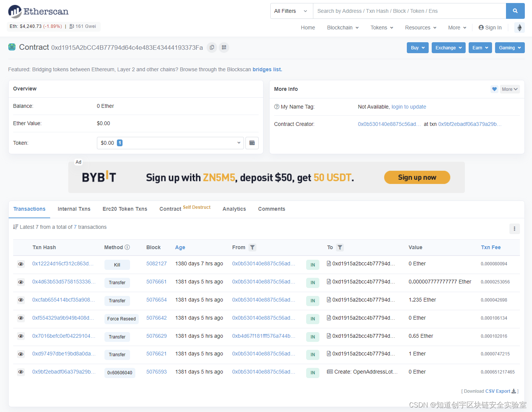
Task: Expand the Token $0.00 holdings dropdown
Action: tap(170, 143)
